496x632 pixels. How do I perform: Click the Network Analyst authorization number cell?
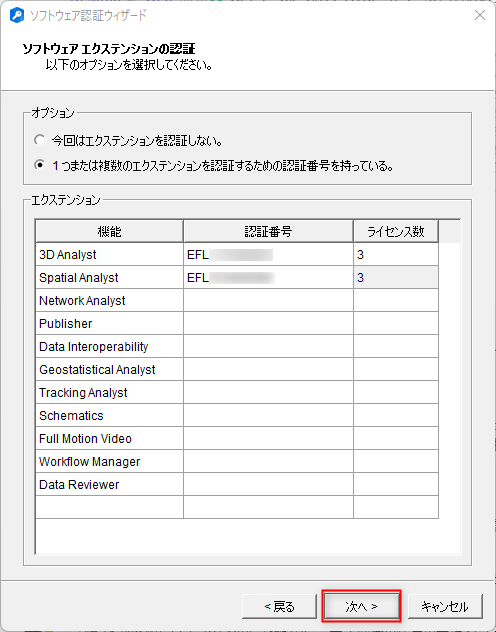point(268,300)
